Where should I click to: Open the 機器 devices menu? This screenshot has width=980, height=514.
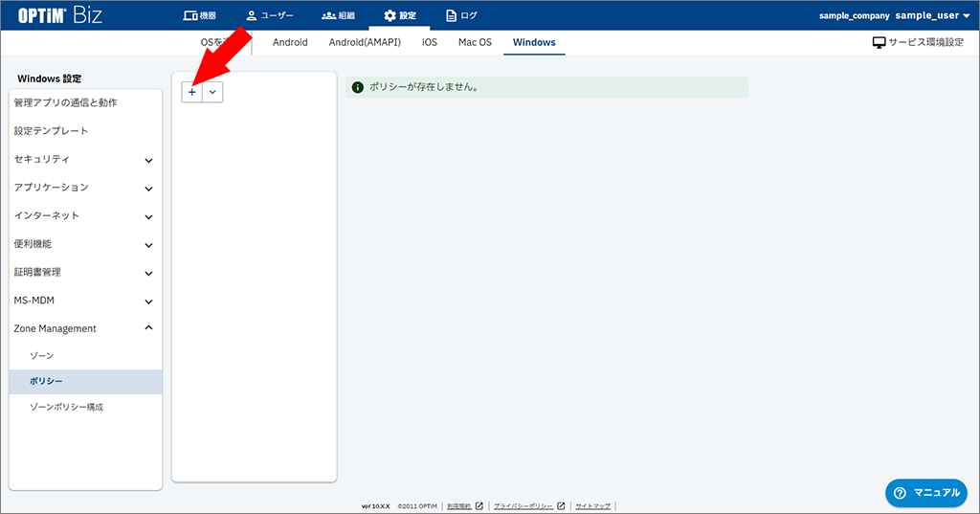coord(199,15)
